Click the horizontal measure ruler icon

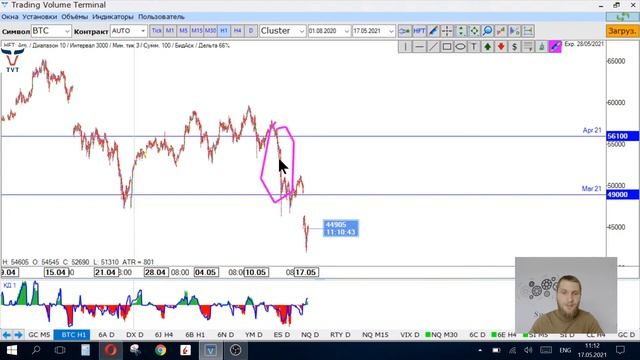coord(528,31)
